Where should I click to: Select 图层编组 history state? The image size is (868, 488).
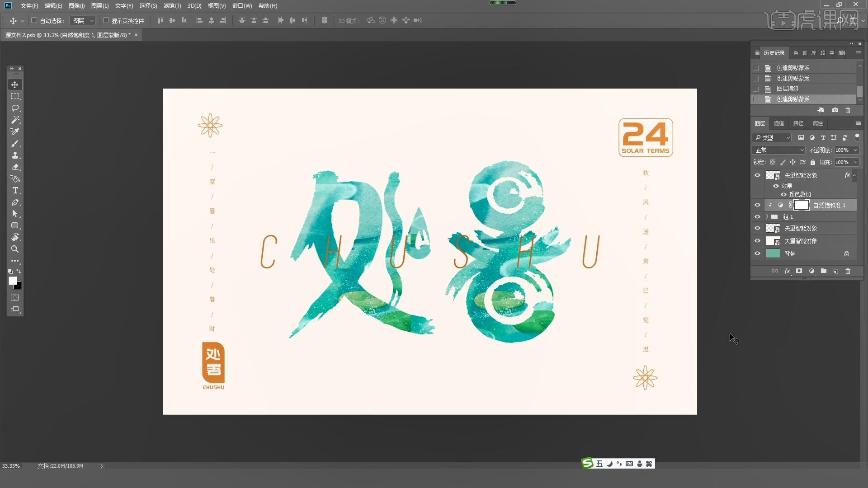(787, 89)
